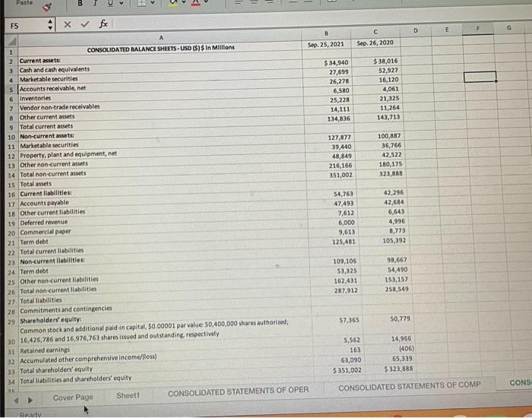The width and height of the screenshot is (532, 418).
Task: Open the fill color dropdown arrow
Action: (x=184, y=3)
